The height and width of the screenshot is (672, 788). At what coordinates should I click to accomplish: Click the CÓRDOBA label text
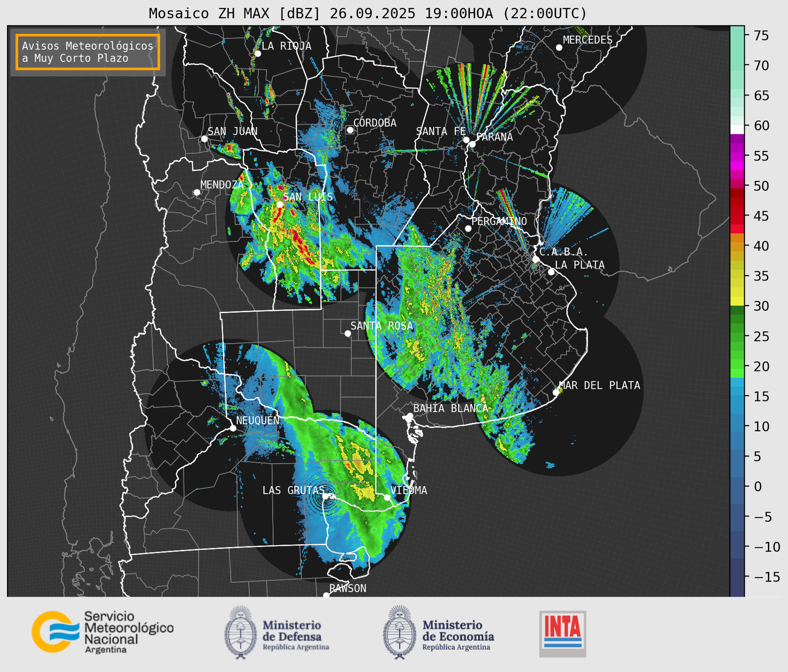point(375,122)
